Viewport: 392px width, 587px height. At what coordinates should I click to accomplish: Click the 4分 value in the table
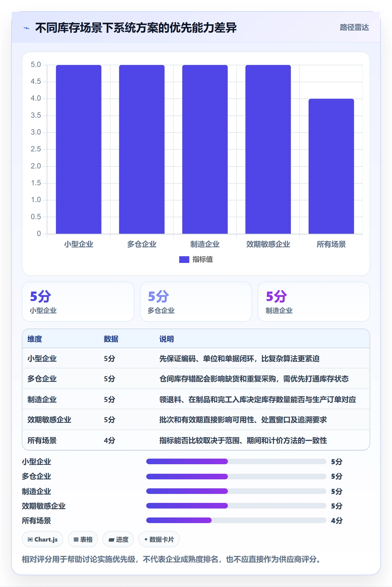[109, 441]
